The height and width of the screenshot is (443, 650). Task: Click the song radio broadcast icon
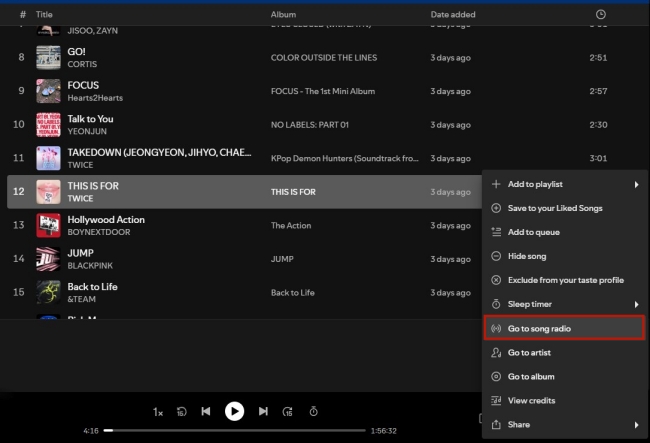pos(496,329)
